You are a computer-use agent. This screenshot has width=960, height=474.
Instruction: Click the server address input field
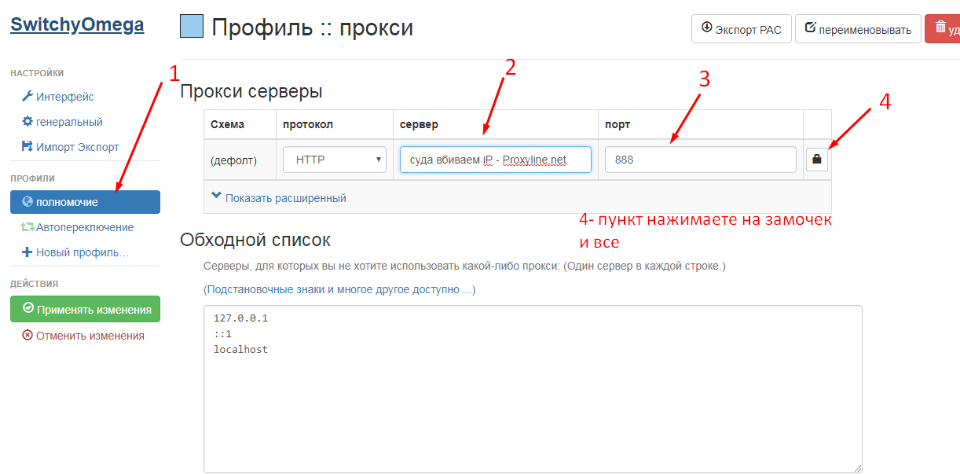coord(495,159)
